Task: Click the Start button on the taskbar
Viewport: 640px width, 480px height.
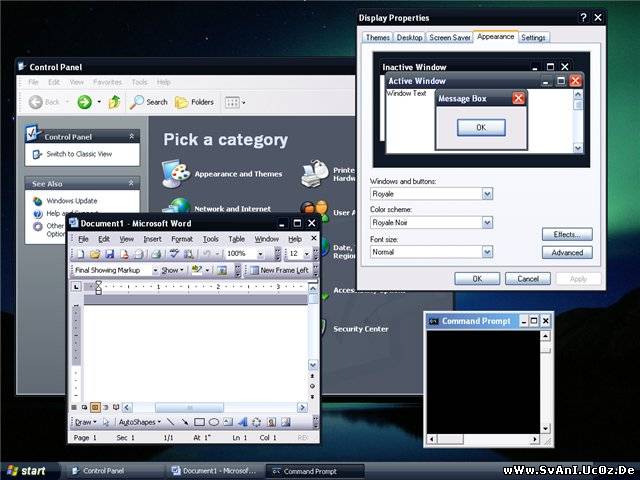Action: [x=25, y=471]
